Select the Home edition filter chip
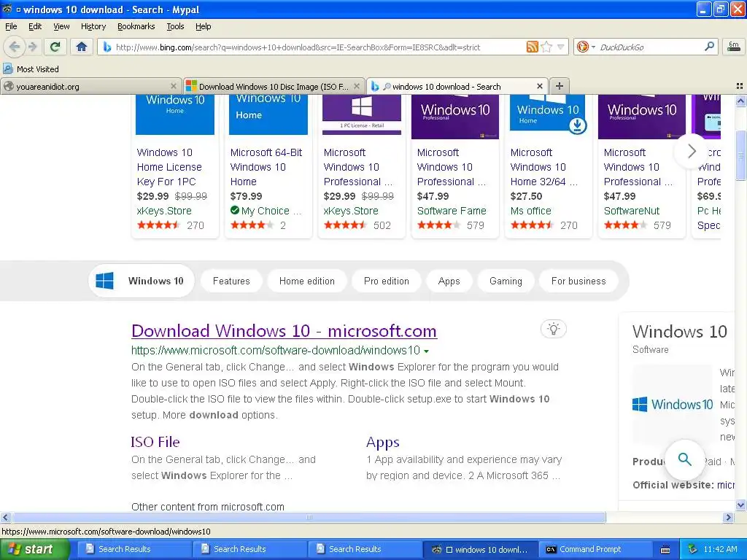Screen dimensions: 747x560 click(307, 281)
